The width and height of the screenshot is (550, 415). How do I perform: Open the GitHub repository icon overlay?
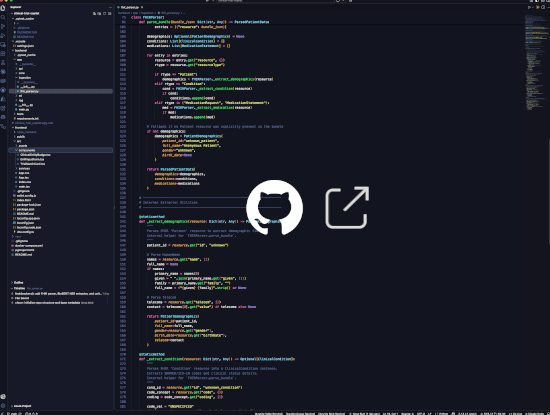pos(274,207)
